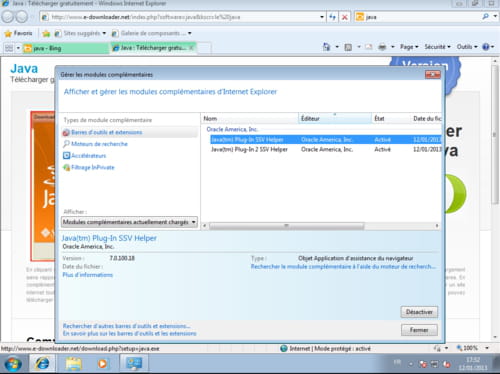
Task: Click the stop loading red X icon
Action: pyautogui.click(x=345, y=17)
